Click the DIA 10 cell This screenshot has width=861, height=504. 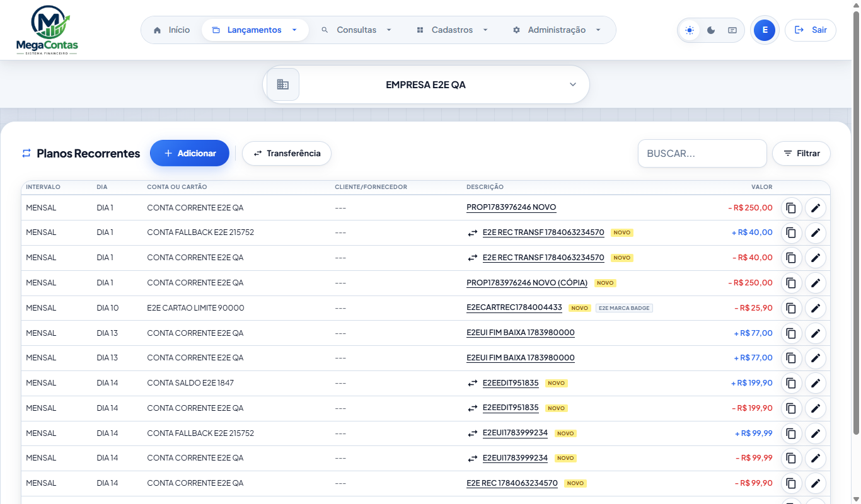107,308
